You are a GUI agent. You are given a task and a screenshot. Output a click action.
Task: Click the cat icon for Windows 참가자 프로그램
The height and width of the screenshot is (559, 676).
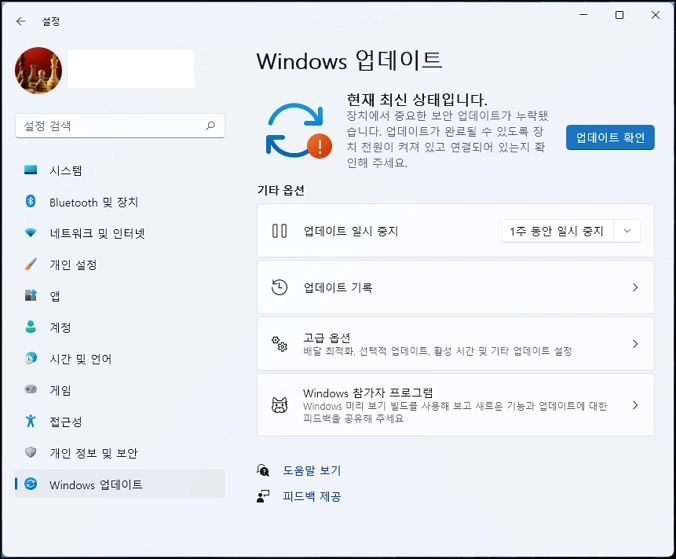click(279, 405)
